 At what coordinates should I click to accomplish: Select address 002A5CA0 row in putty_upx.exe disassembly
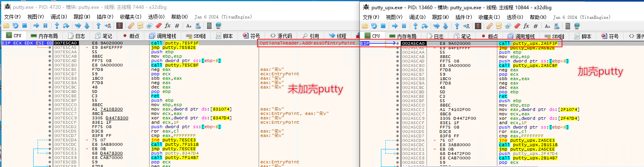pyautogui.click(x=522, y=43)
